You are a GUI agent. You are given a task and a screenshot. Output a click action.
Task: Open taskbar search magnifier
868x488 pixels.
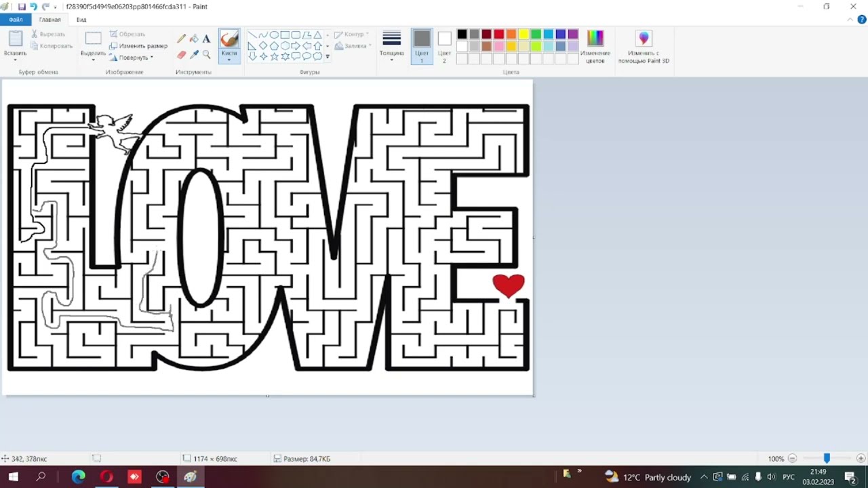41,476
